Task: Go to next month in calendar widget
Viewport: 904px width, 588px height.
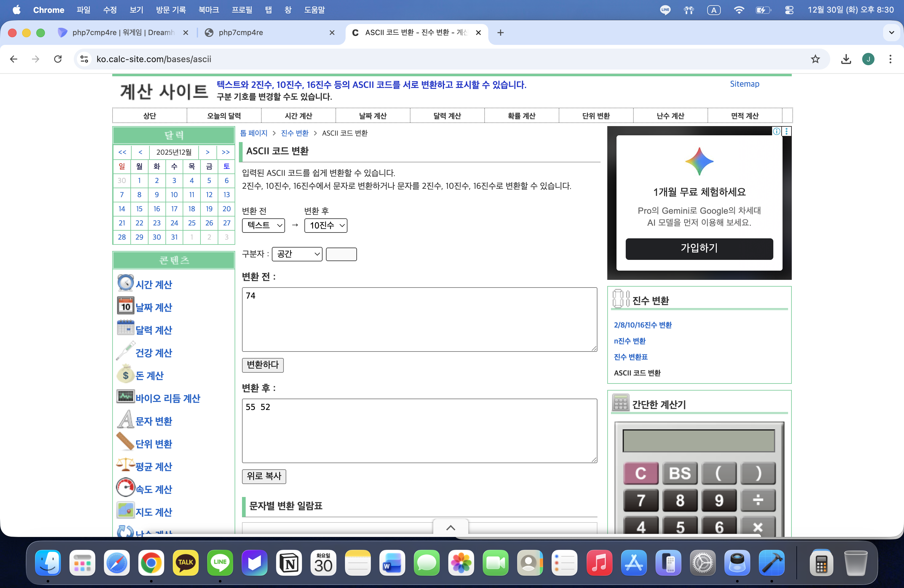Action: click(207, 152)
